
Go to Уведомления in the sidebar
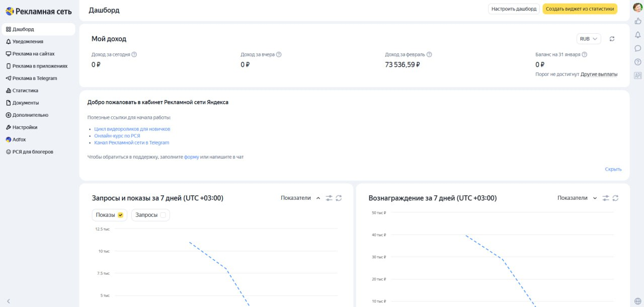point(28,41)
